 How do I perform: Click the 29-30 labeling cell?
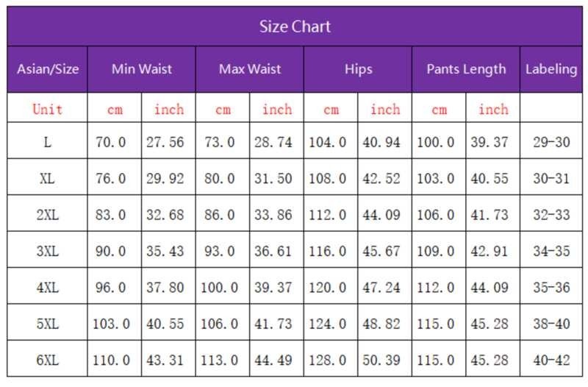point(551,142)
